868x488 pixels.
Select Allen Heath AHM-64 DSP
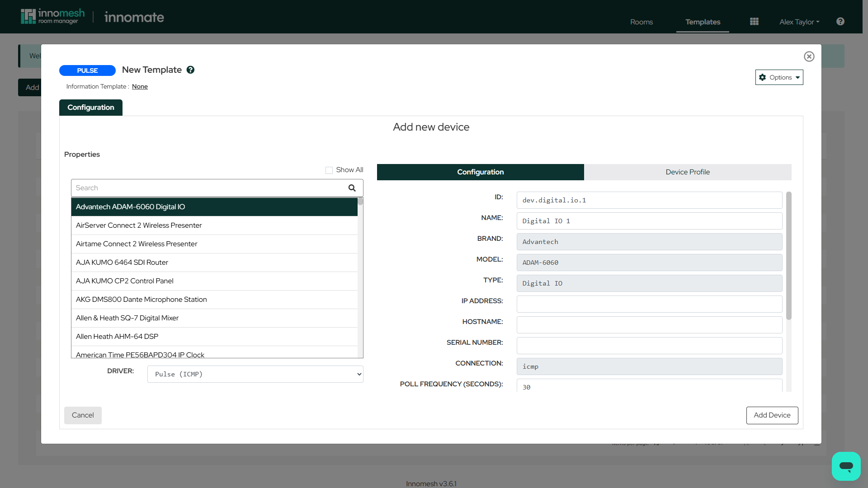214,337
